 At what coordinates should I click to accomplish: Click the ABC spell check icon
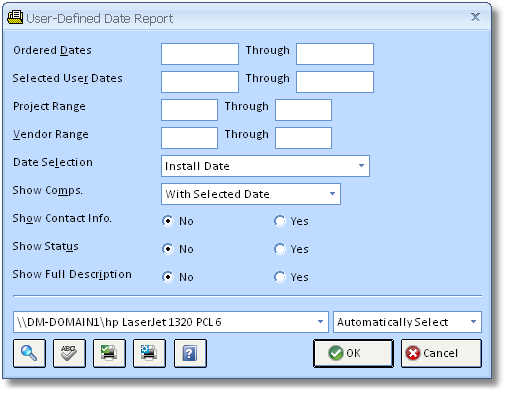pyautogui.click(x=69, y=353)
